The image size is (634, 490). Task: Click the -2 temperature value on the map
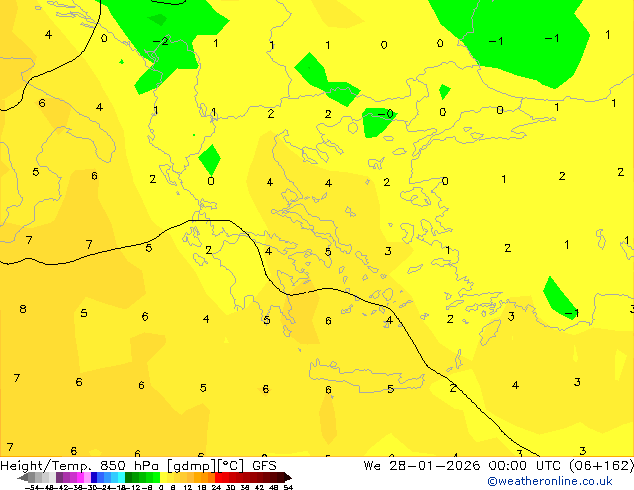pos(161,41)
